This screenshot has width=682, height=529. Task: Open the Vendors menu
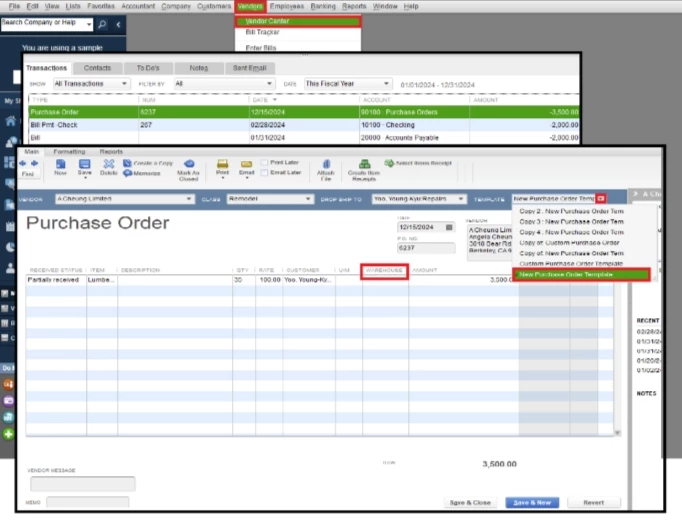coord(250,6)
